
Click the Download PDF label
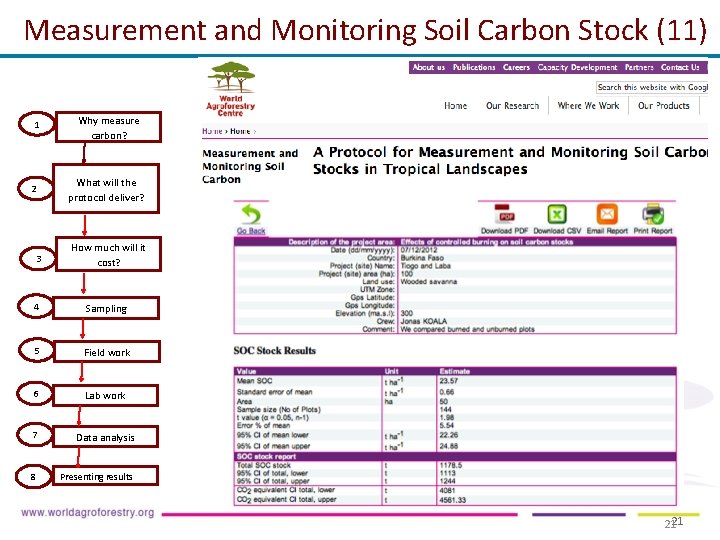(504, 231)
